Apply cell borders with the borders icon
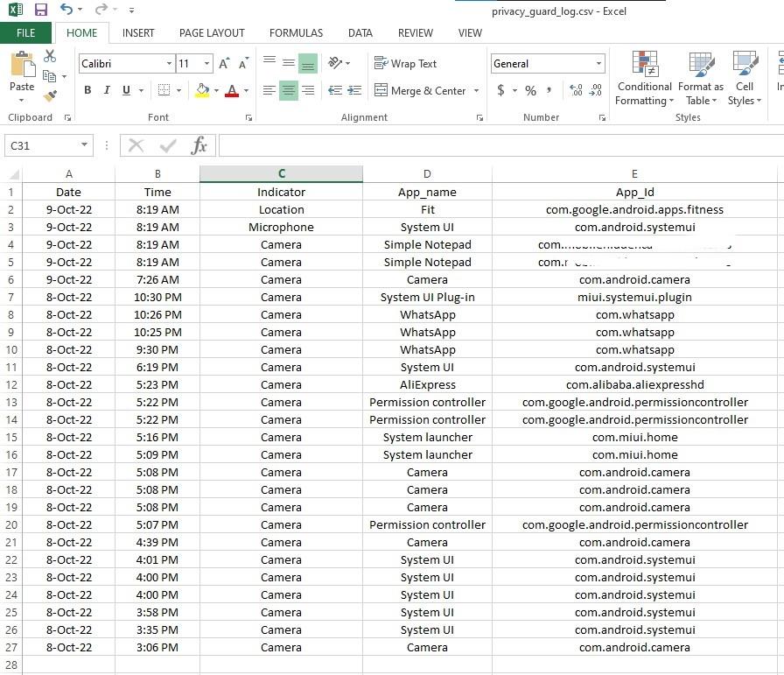This screenshot has width=784, height=675. tap(164, 90)
